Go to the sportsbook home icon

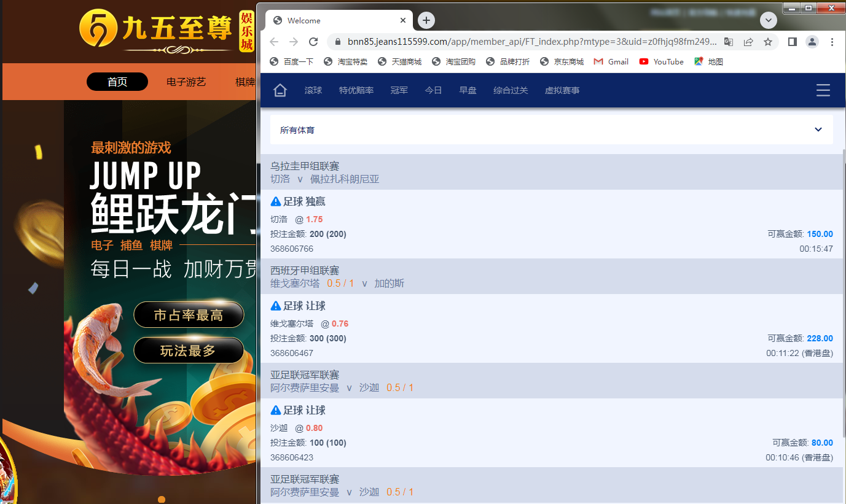tap(280, 90)
